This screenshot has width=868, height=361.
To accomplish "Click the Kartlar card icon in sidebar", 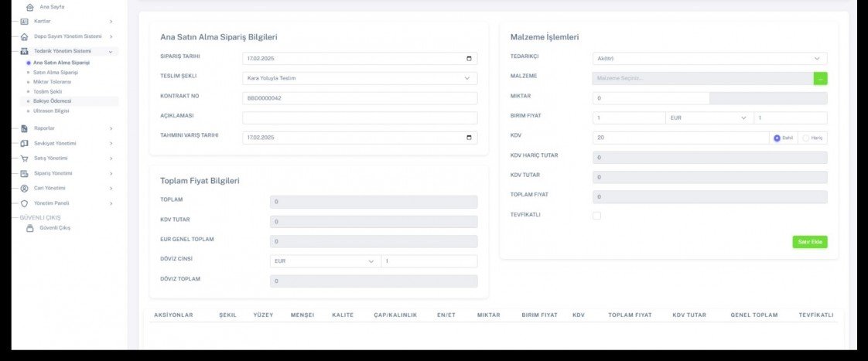I will [x=24, y=22].
